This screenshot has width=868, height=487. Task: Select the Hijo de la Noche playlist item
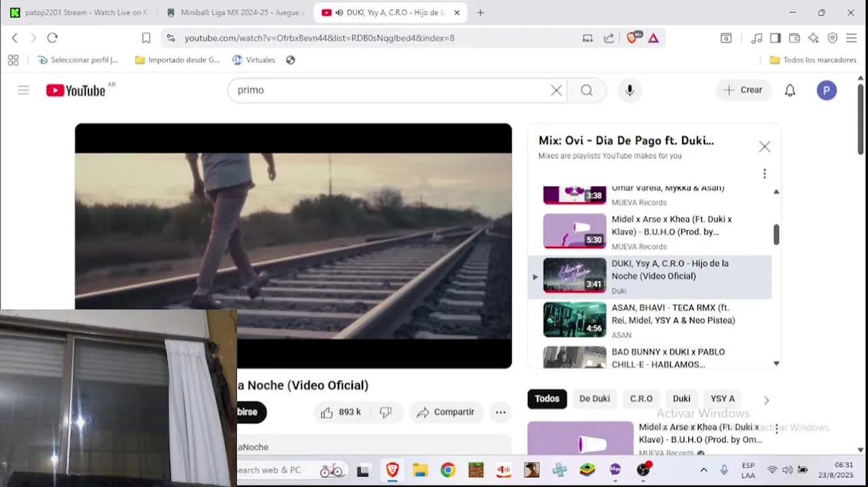click(649, 276)
